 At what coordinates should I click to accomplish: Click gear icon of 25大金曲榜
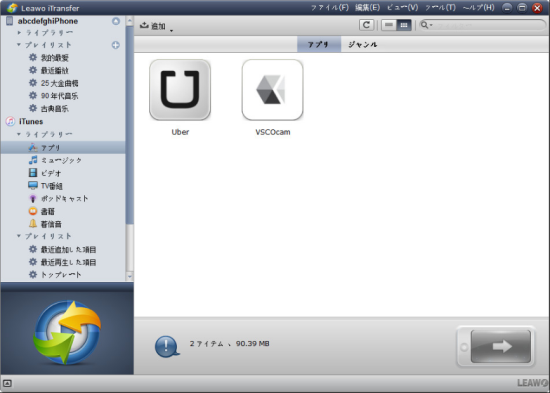[33, 83]
